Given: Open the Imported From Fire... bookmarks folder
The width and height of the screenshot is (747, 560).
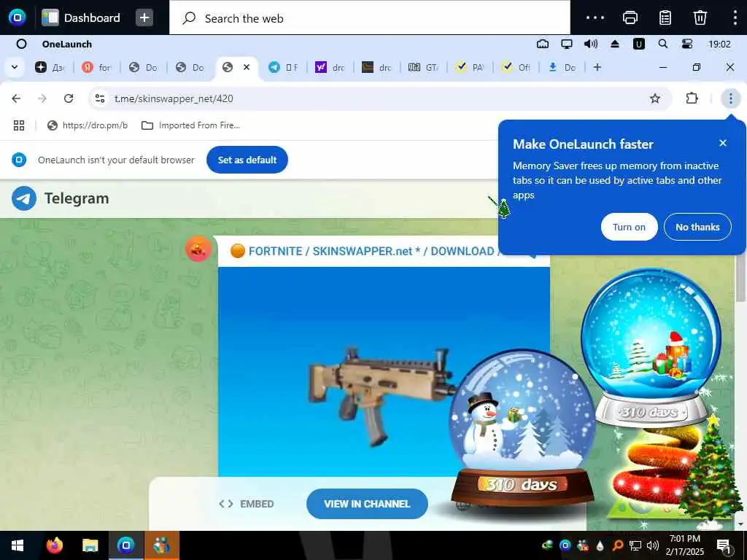Looking at the screenshot, I should (x=191, y=125).
